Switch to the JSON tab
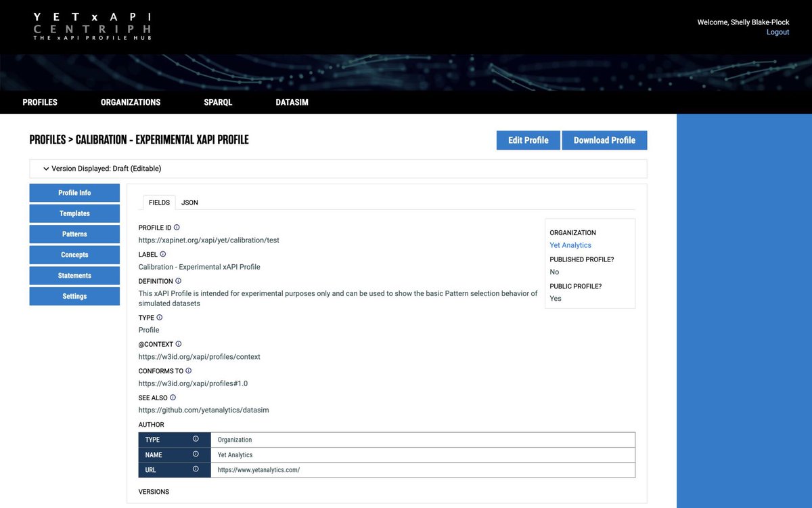Image resolution: width=812 pixels, height=508 pixels. [189, 203]
